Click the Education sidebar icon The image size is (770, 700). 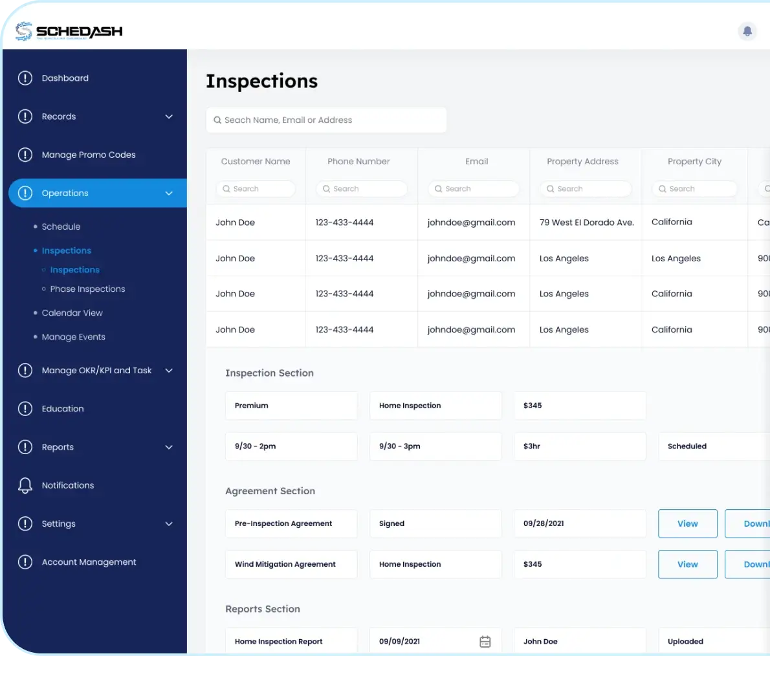25,408
